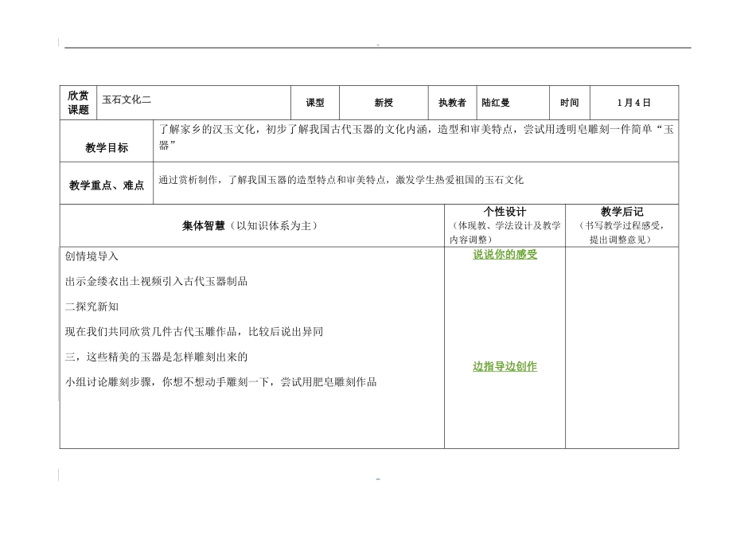
Task: Click the line 小组讨论雕刻步骤
Action: point(220,382)
